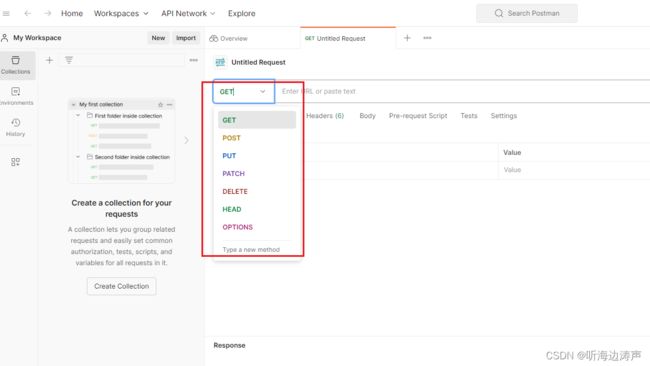
Task: Click the Search Postman field
Action: click(526, 13)
